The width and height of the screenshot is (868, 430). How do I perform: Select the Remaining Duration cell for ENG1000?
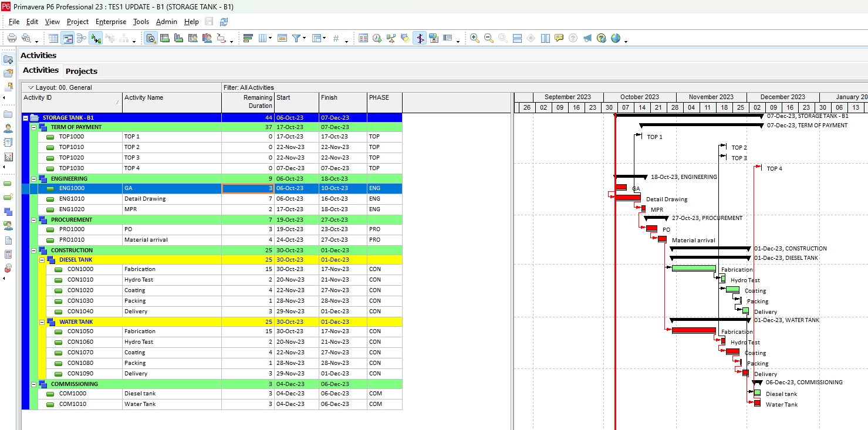(248, 188)
